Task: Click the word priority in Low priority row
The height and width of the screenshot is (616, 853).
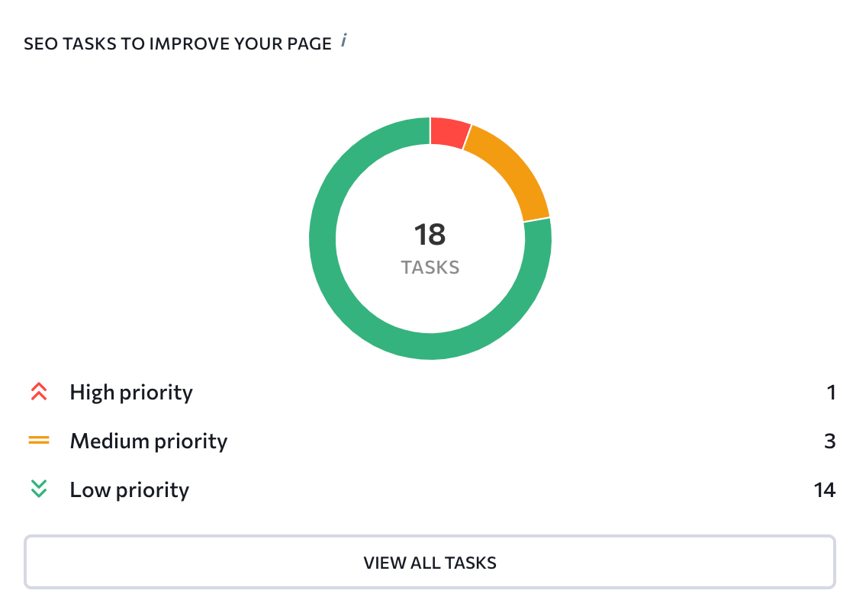Action: pos(153,491)
